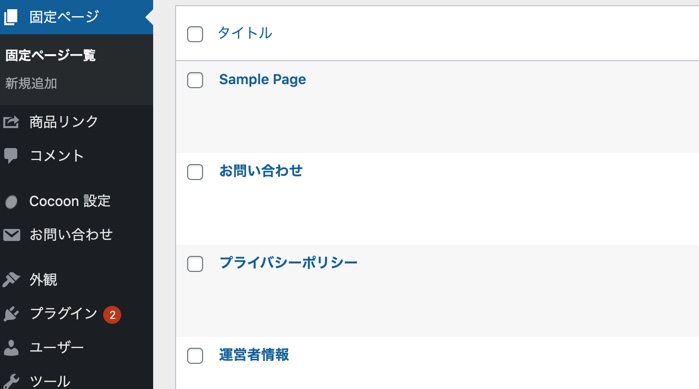The width and height of the screenshot is (699, 389).
Task: Check the お問い合わせ row checkbox
Action: click(195, 172)
